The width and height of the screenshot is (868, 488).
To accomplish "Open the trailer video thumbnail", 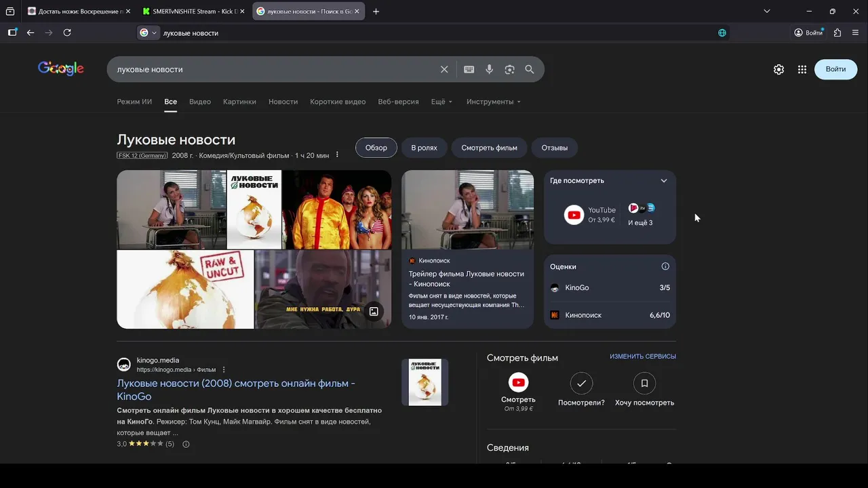I will (x=468, y=209).
